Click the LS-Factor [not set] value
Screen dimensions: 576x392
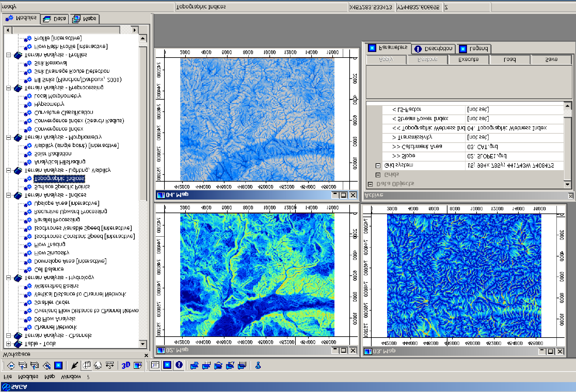pos(514,110)
